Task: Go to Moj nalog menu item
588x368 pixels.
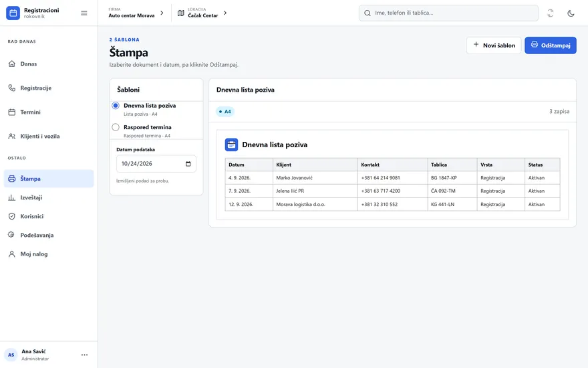Action: point(49,254)
